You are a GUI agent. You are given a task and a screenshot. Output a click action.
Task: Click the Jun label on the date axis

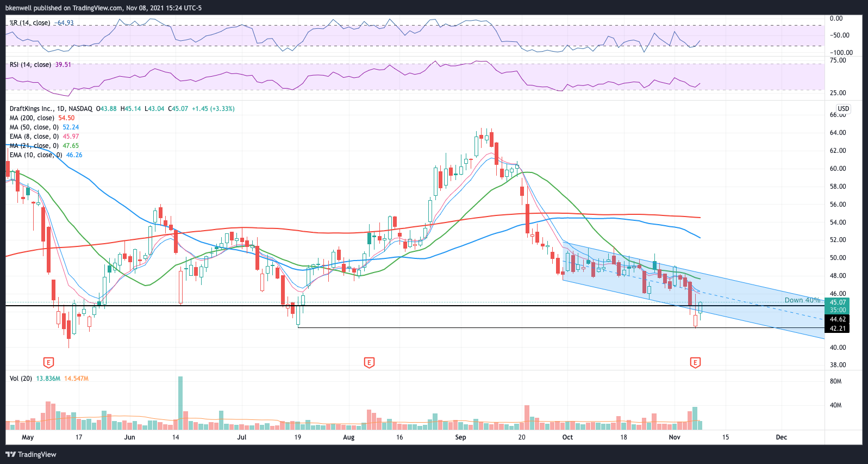129,437
